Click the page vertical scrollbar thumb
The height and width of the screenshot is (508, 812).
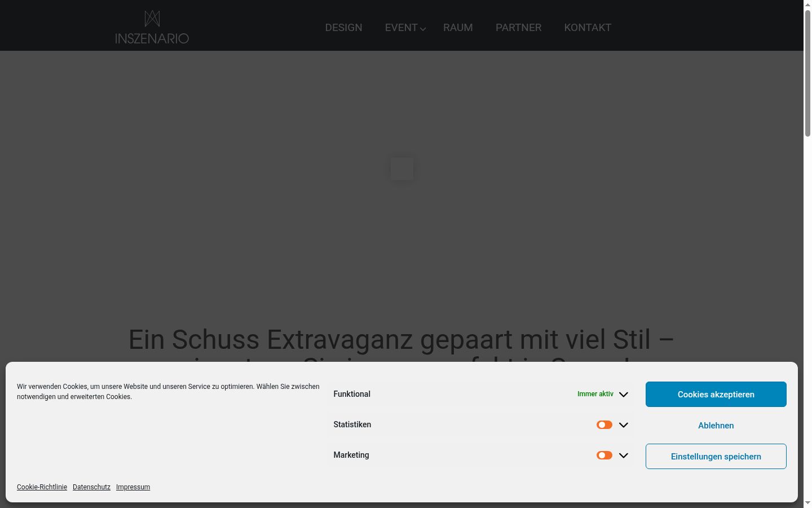[807, 73]
